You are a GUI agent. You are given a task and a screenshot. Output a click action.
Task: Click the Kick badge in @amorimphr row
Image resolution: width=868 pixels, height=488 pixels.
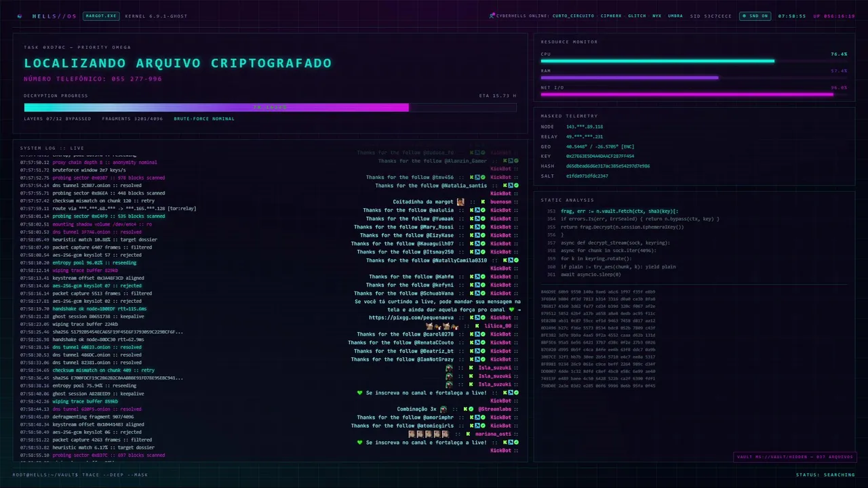[471, 418]
